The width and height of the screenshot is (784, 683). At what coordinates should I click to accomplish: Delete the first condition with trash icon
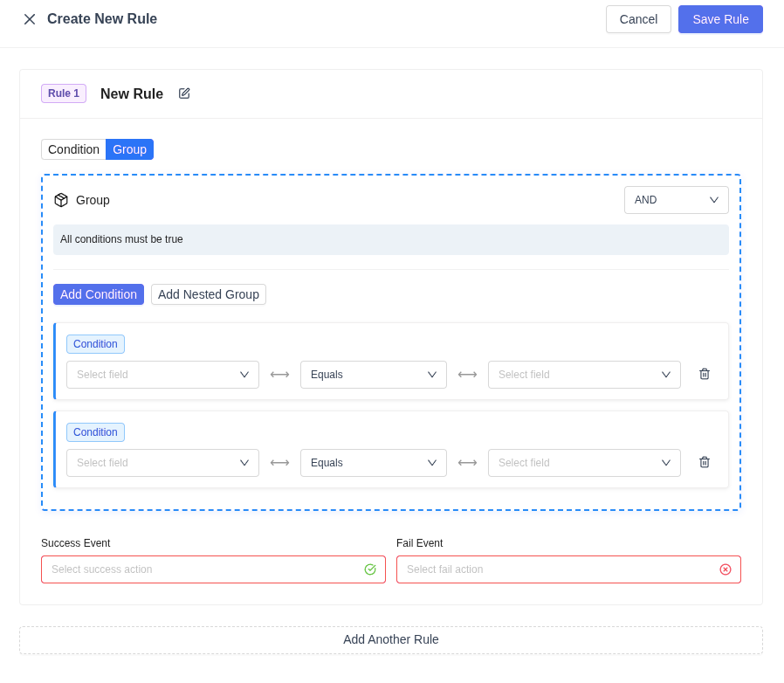(705, 374)
